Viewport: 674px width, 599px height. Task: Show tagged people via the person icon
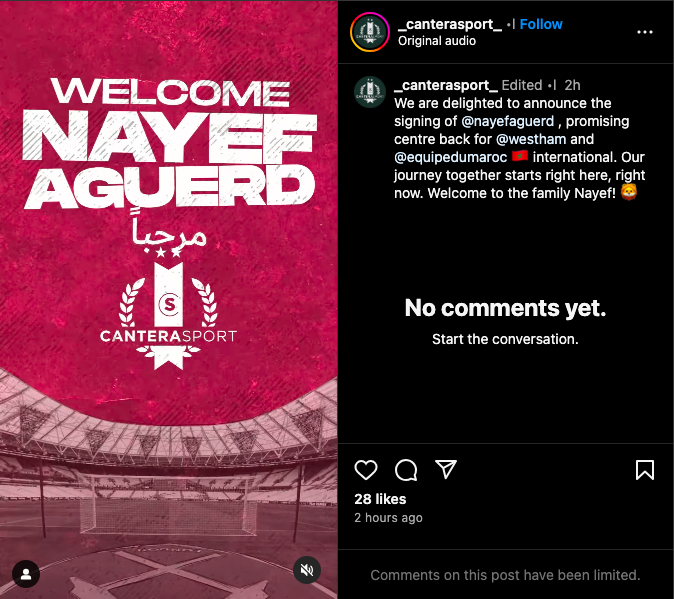point(26,574)
